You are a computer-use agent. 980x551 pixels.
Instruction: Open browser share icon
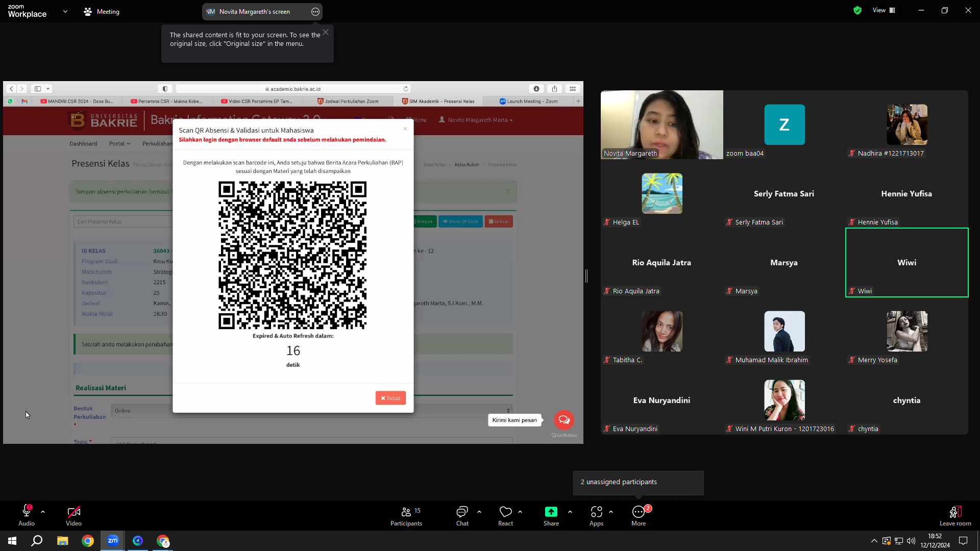554,89
